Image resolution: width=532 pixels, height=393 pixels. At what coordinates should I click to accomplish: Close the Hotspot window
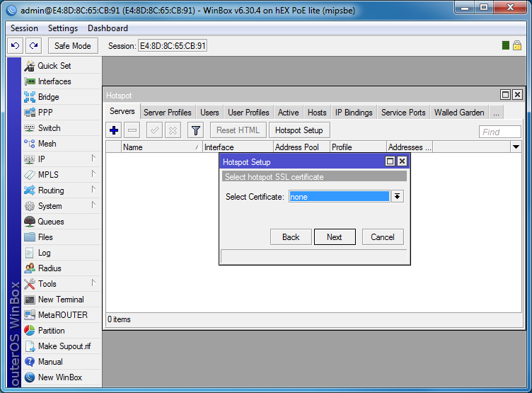517,95
